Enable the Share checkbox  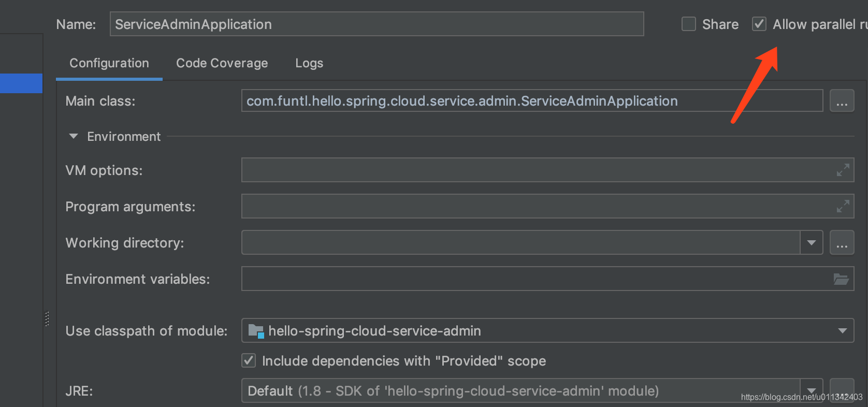[688, 24]
